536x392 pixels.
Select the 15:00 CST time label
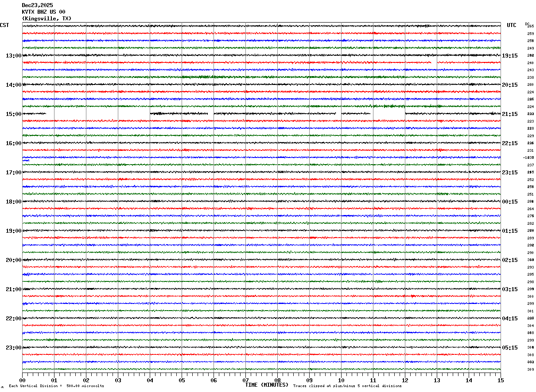pos(13,114)
